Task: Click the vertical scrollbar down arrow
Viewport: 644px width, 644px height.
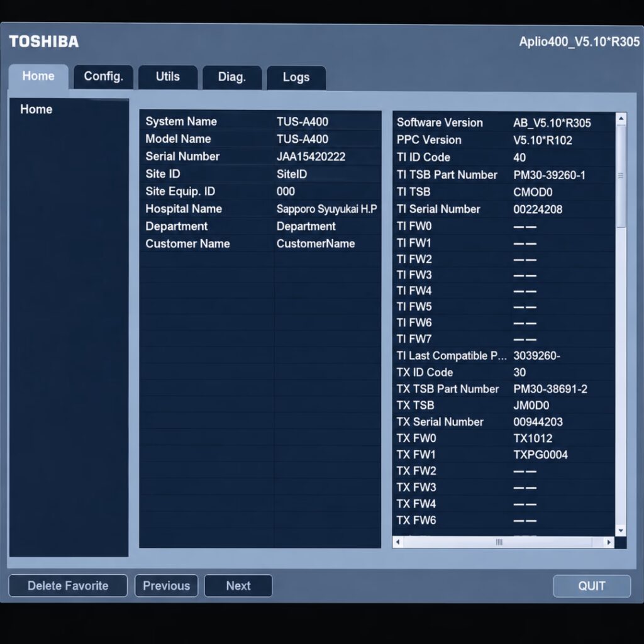Action: 621,531
